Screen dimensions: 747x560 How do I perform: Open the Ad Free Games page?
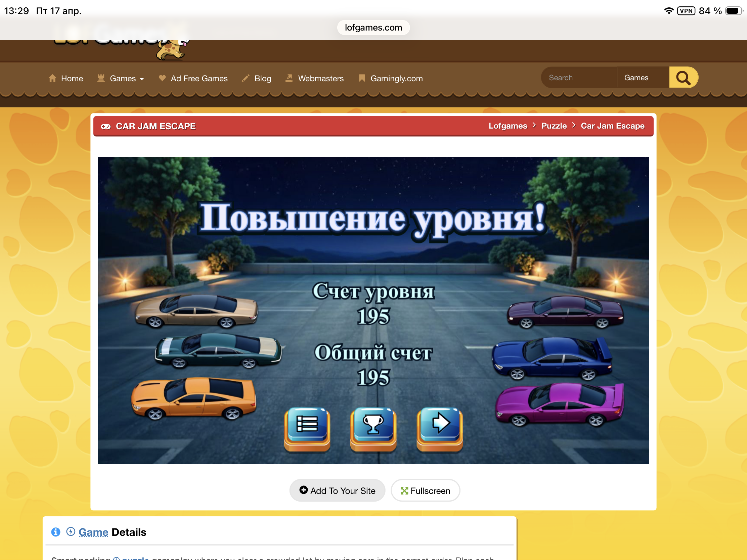coord(199,78)
